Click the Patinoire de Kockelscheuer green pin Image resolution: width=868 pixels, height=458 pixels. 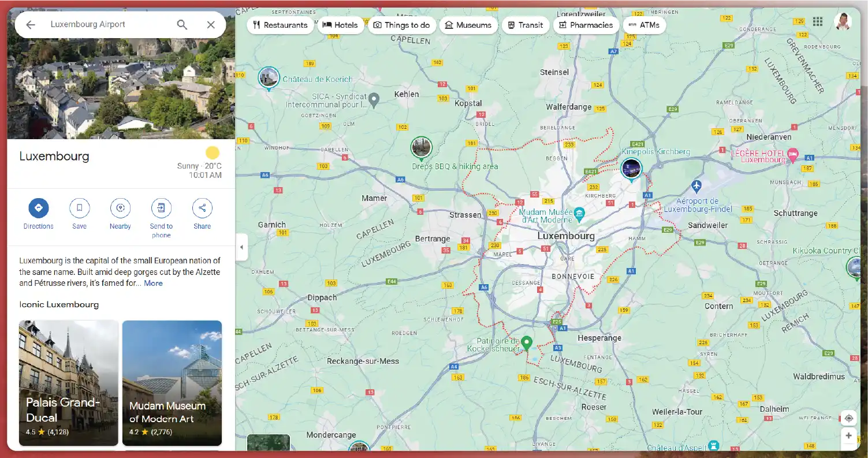pos(526,343)
